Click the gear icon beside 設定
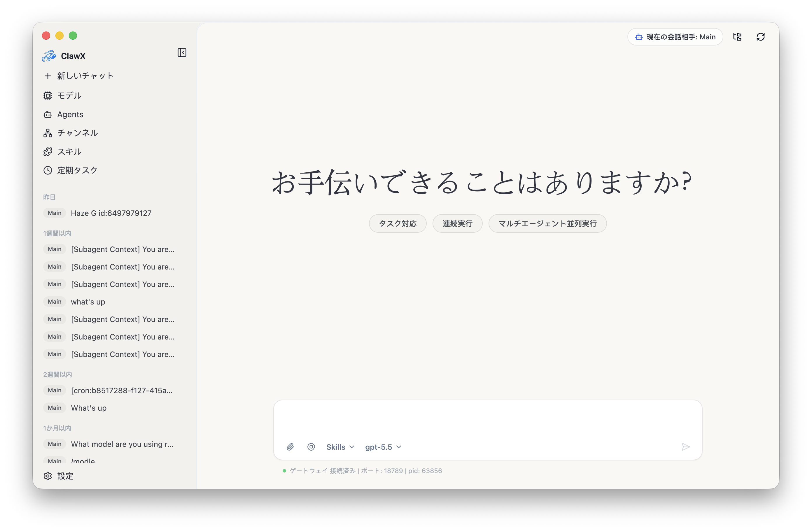 click(48, 476)
